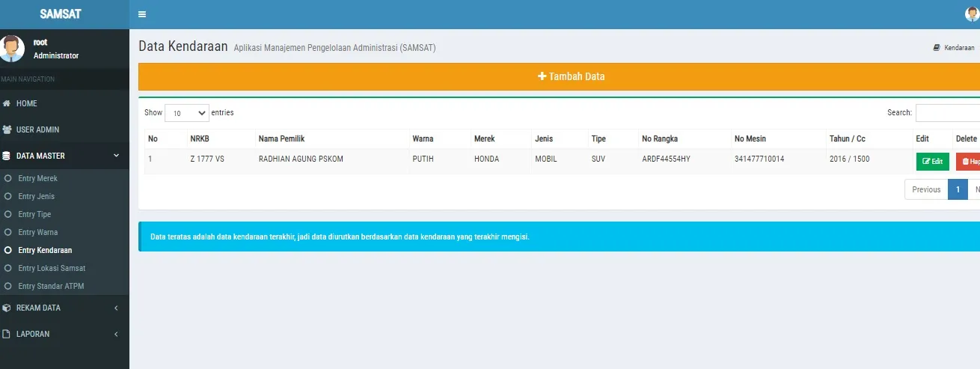Expand the REKAM DATA submenu arrow
Image resolution: width=980 pixels, height=369 pixels.
coord(116,308)
